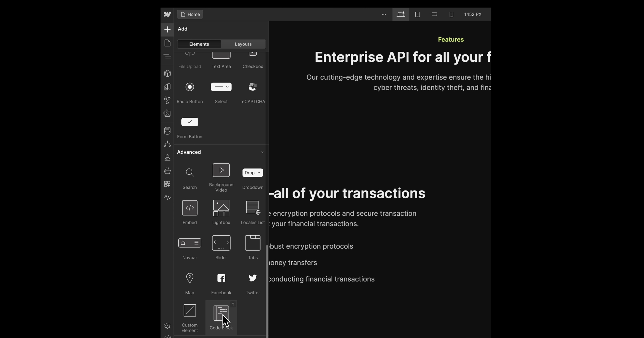Open the CMS Collections panel
Image resolution: width=644 pixels, height=338 pixels.
(x=167, y=131)
